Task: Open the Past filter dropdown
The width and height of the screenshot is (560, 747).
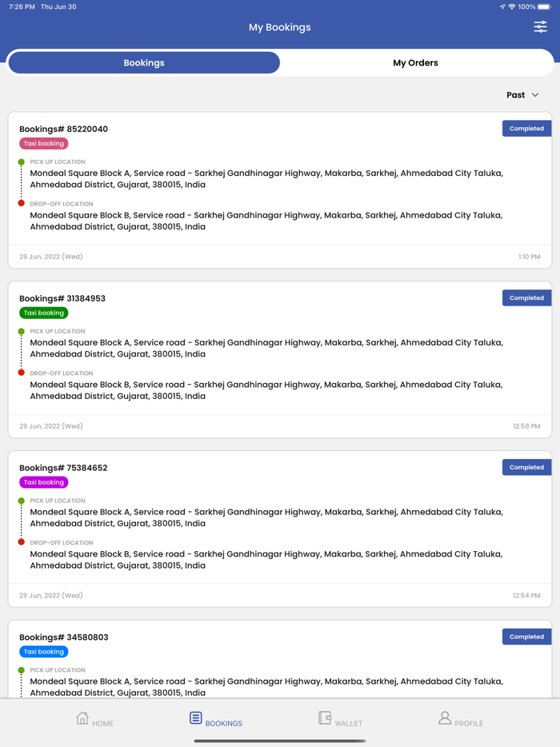Action: click(516, 95)
